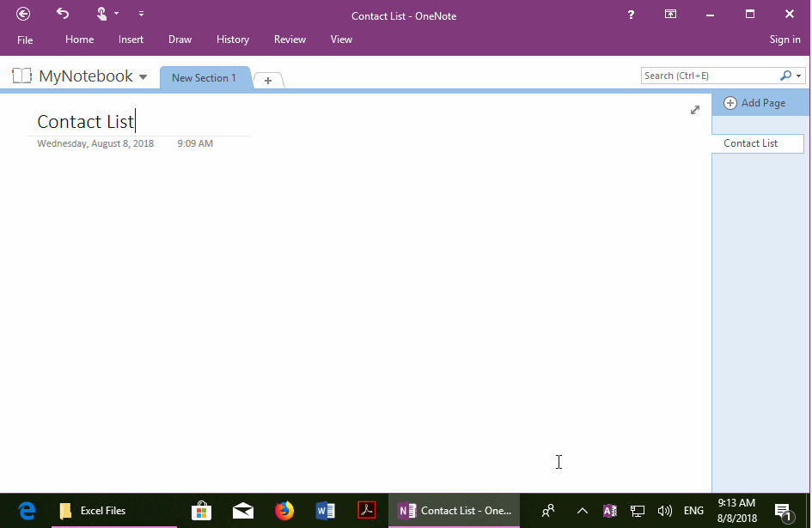The height and width of the screenshot is (528, 812).
Task: Click the Back navigation arrow
Action: click(x=22, y=14)
